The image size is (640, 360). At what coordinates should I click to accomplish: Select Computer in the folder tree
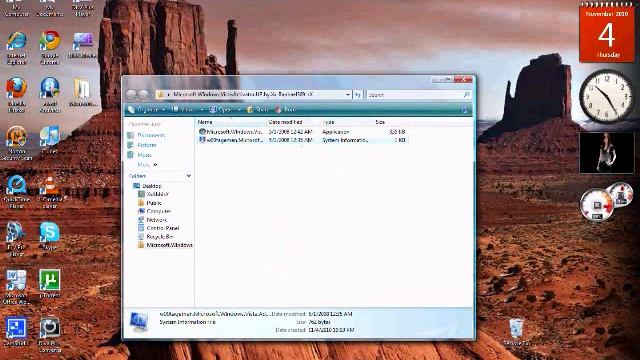coord(158,211)
